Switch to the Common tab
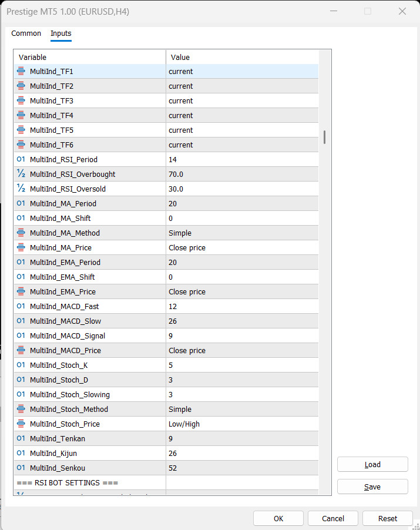This screenshot has width=420, height=530. coord(26,33)
